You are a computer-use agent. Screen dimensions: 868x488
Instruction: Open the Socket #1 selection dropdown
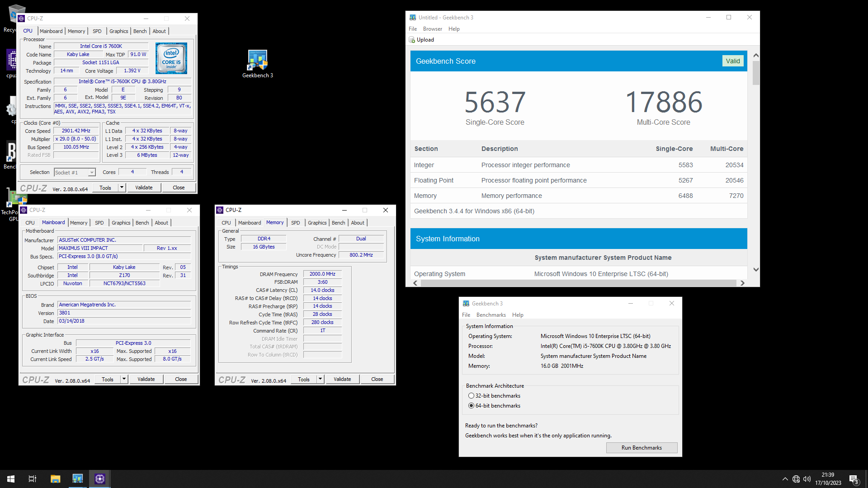92,173
